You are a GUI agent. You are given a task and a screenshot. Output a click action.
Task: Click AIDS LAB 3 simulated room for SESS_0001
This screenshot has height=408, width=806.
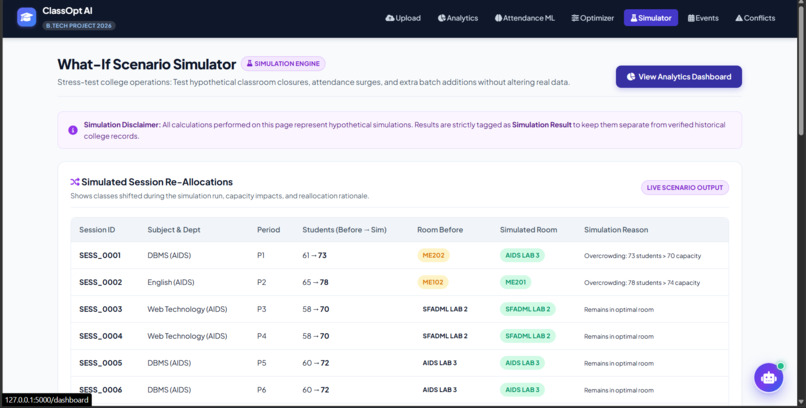(522, 255)
